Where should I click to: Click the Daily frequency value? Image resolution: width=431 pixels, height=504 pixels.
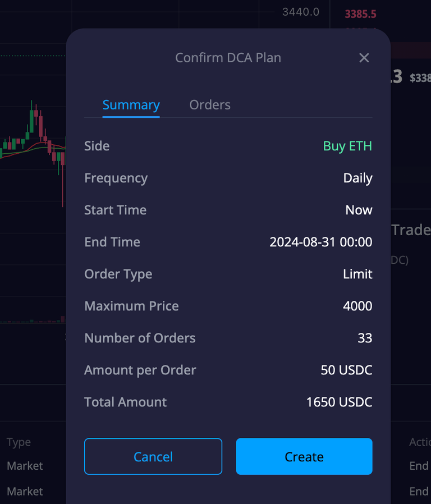(x=357, y=178)
